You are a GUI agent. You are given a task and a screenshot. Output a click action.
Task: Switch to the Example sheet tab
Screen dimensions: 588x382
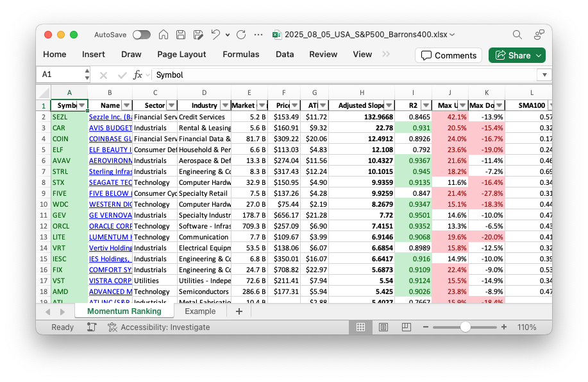coord(200,311)
